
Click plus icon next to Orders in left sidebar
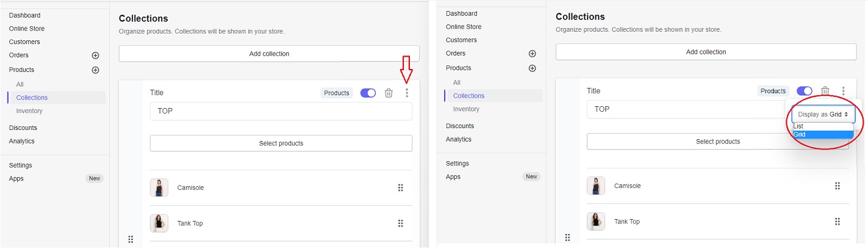pyautogui.click(x=95, y=56)
